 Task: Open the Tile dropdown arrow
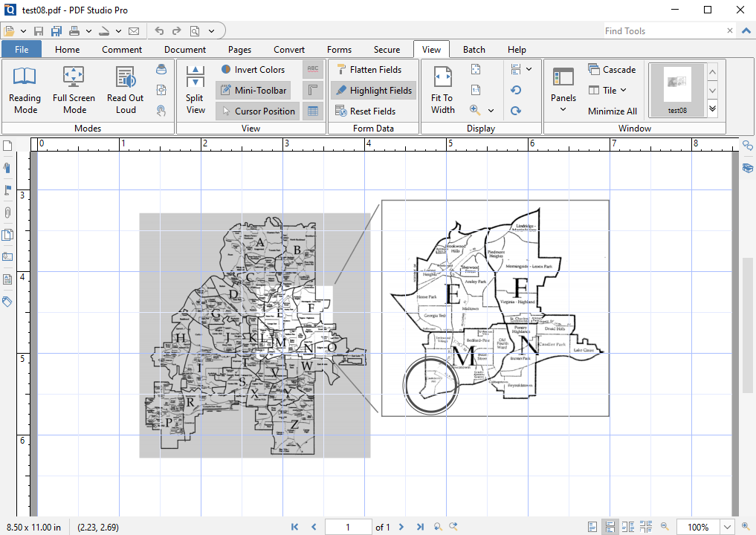click(623, 90)
